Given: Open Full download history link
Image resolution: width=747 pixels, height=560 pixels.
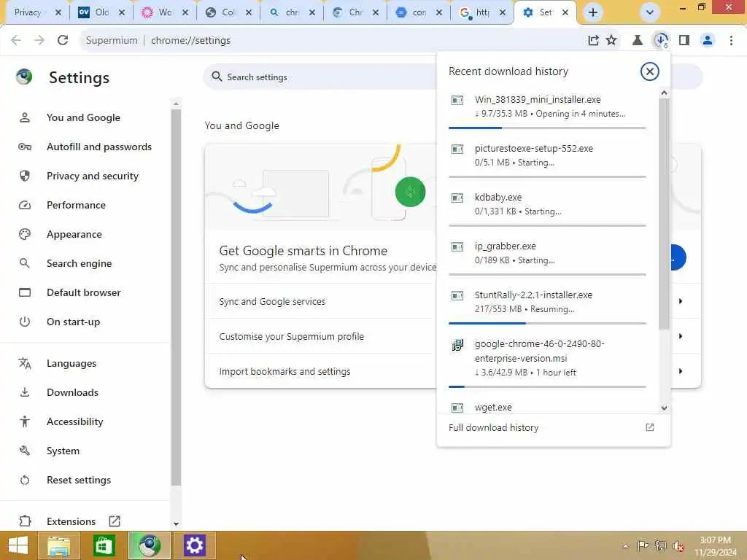Looking at the screenshot, I should click(x=494, y=427).
